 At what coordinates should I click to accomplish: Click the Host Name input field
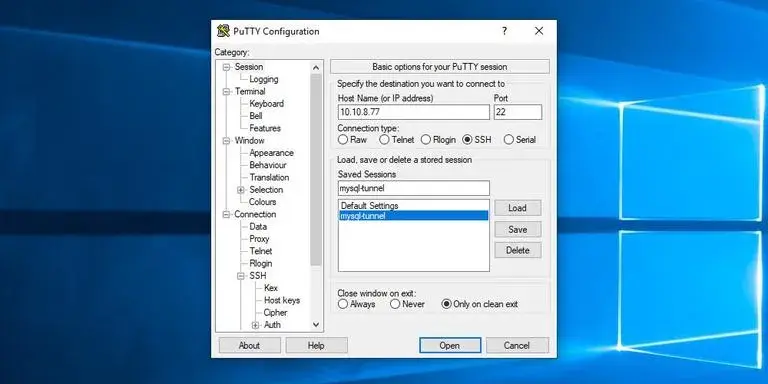click(x=413, y=112)
